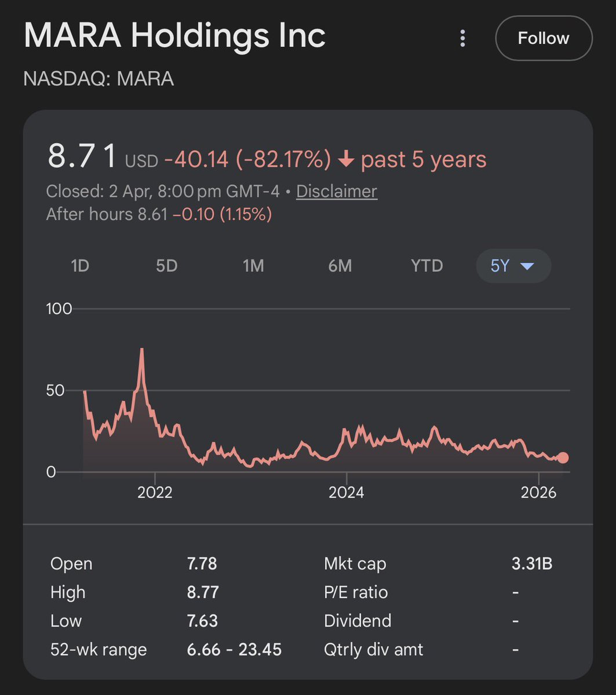616x695 pixels.
Task: Select the YTD time range tab
Action: tap(427, 266)
